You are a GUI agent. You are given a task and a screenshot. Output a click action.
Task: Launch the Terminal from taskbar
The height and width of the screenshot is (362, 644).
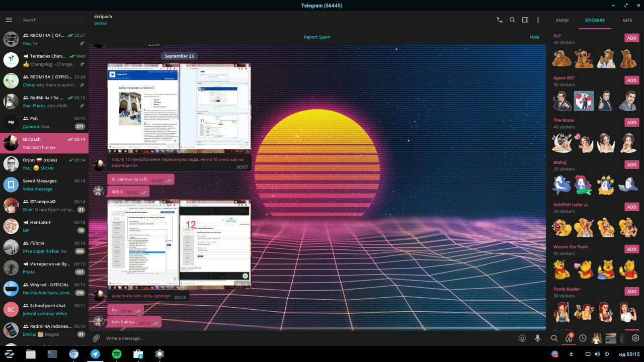point(52,354)
